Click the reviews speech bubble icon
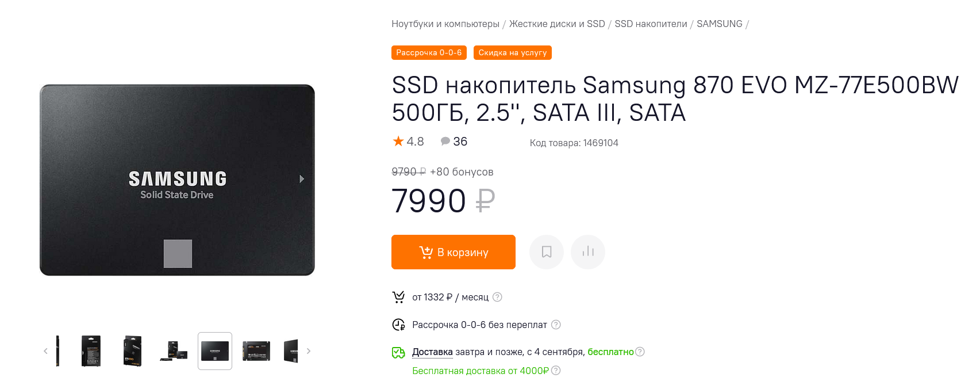The height and width of the screenshot is (385, 980). (445, 142)
